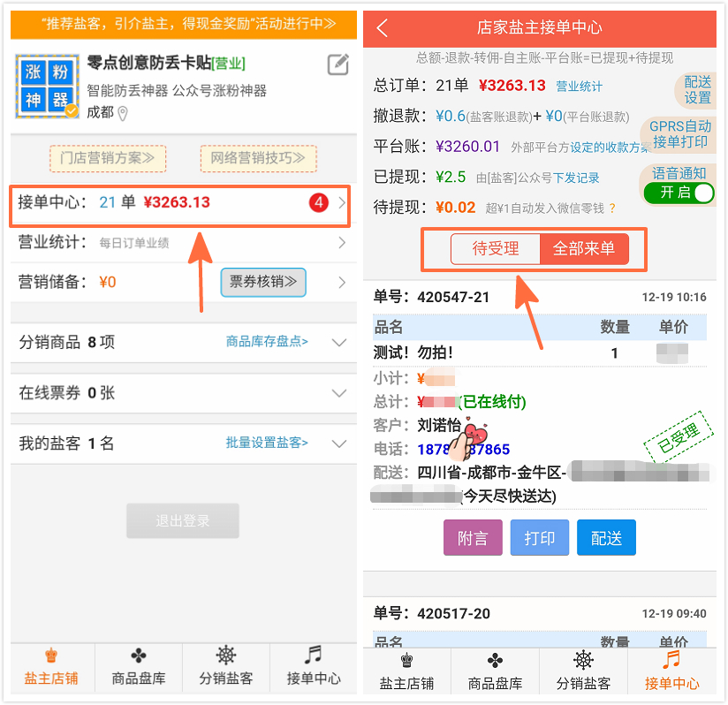Viewport: 728px width, 705px height.
Task: Tap the location pin next to 成都
Action: pyautogui.click(x=123, y=113)
